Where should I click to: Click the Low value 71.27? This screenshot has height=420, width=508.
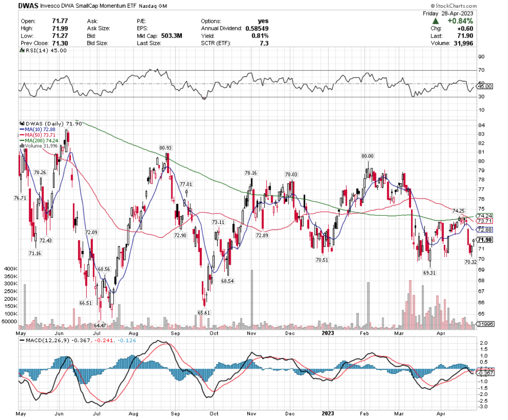tap(60, 36)
